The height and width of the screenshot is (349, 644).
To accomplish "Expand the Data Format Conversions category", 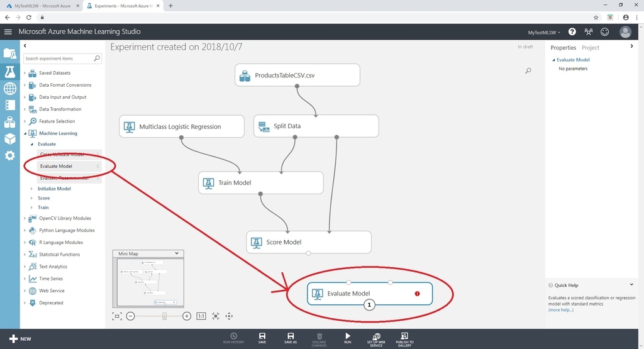I will tap(25, 85).
